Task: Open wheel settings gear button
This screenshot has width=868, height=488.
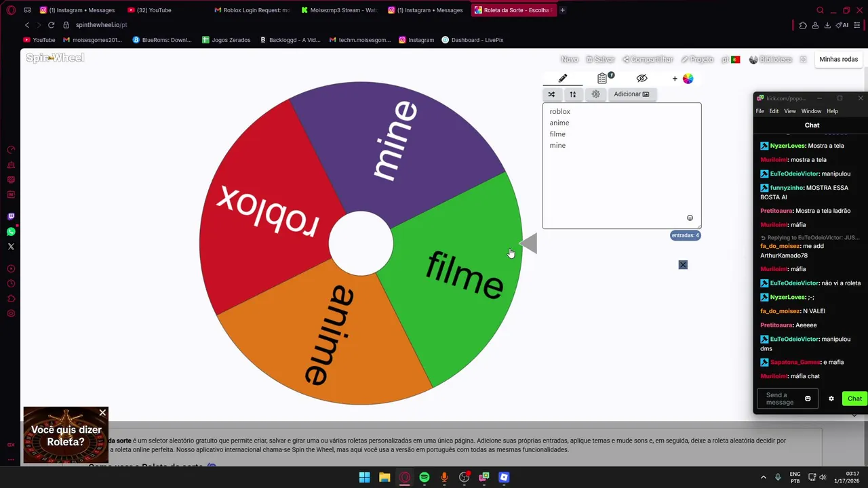Action: pyautogui.click(x=596, y=94)
